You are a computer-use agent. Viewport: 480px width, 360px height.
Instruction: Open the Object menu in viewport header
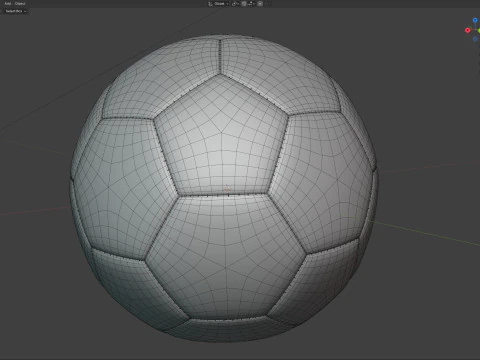[x=20, y=4]
